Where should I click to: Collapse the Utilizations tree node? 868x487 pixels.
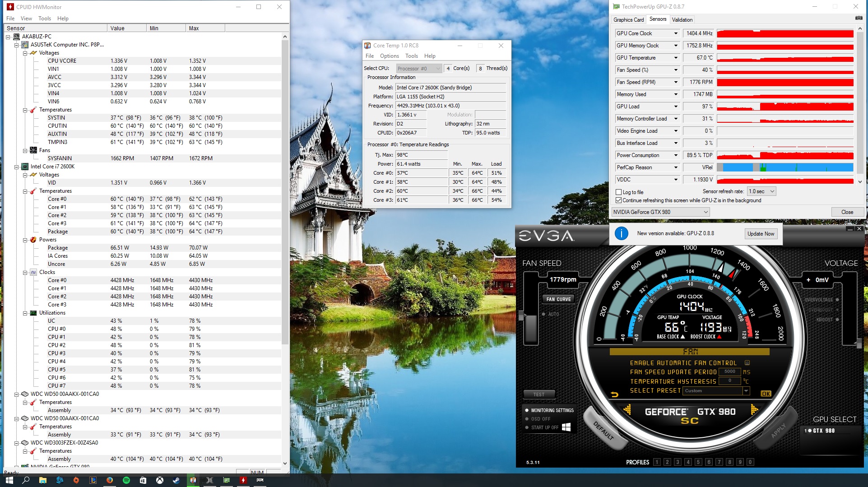pyautogui.click(x=25, y=313)
